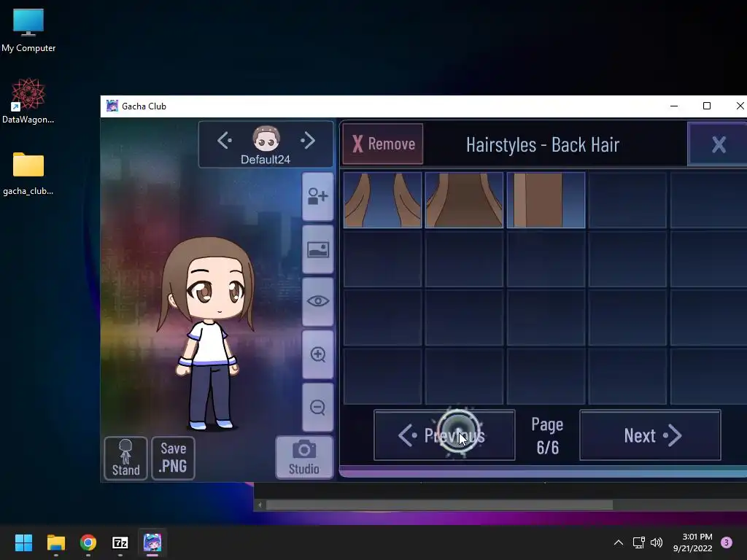Click the X Remove hair button
Image resolution: width=747 pixels, height=560 pixels.
click(x=383, y=144)
